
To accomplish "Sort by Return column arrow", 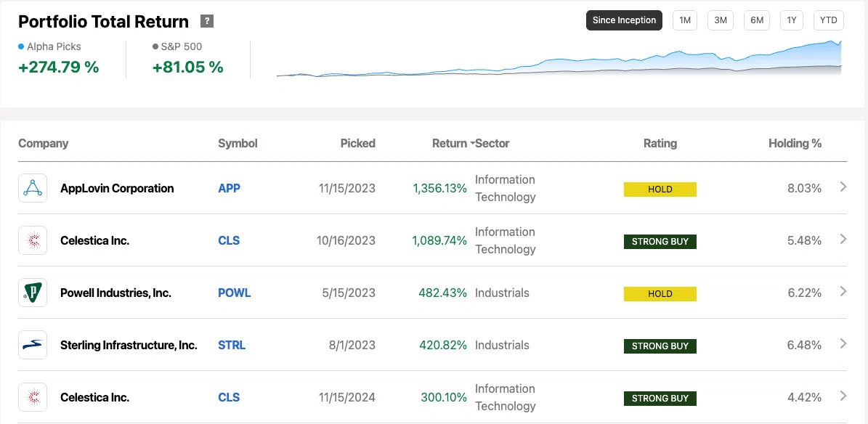I will tap(472, 143).
